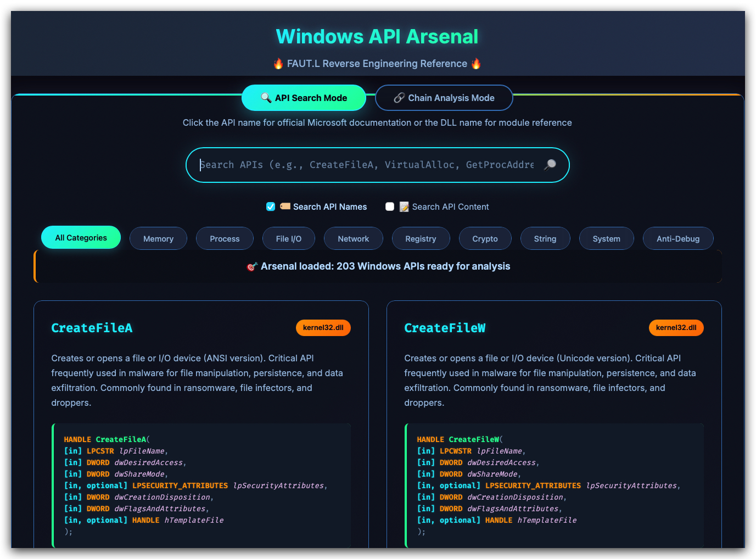Click the chain link icon in Chain Analysis Mode
Viewport: 756px width, 559px height.
click(x=399, y=98)
